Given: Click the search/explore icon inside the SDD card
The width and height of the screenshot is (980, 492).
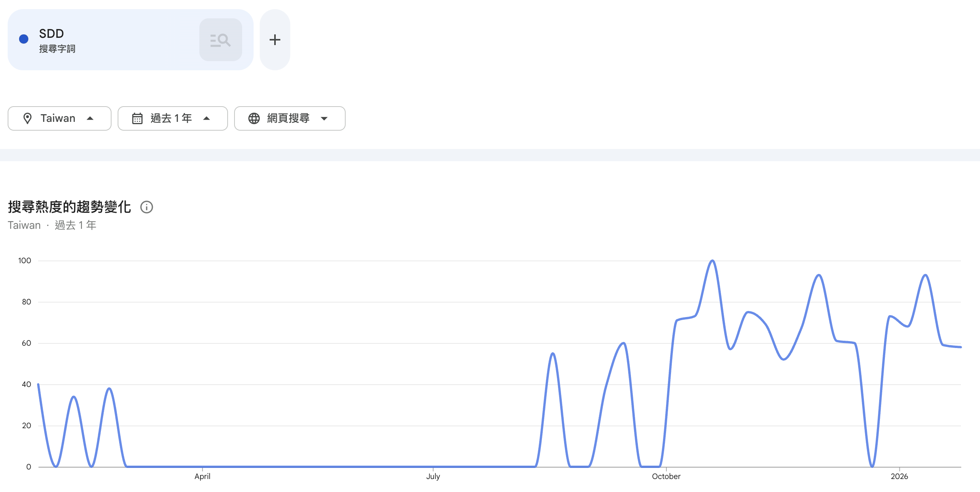Looking at the screenshot, I should click(x=220, y=40).
